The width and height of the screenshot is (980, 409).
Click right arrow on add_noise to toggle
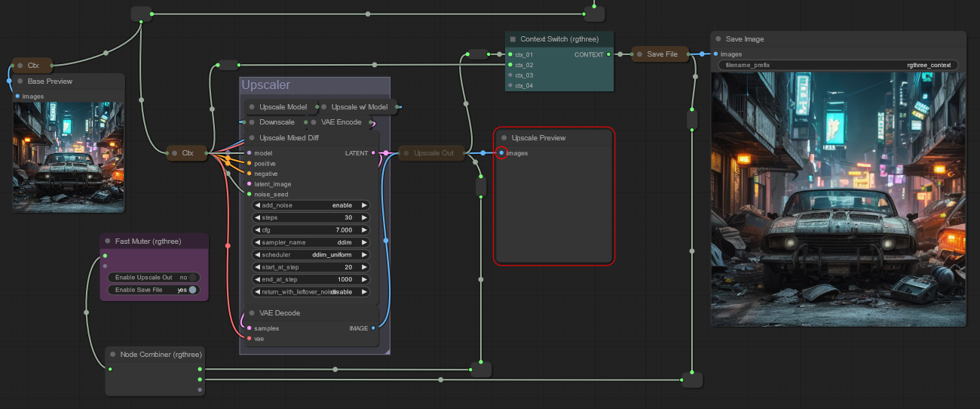click(364, 205)
